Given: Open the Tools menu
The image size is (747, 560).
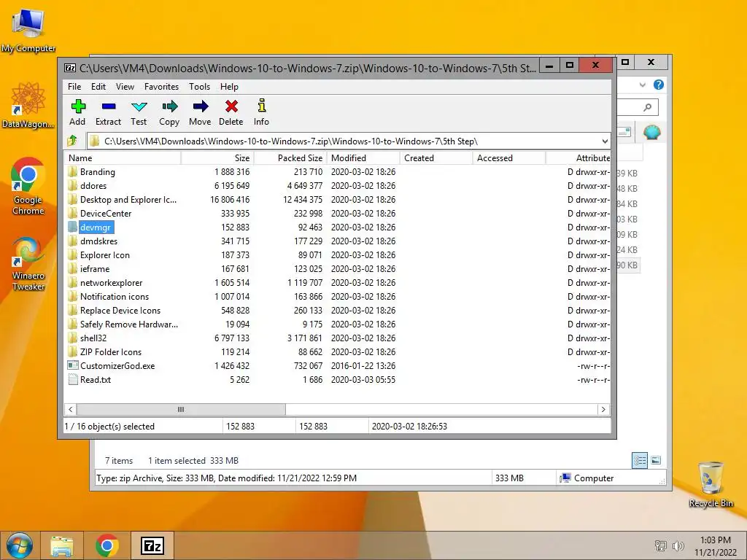Looking at the screenshot, I should [x=199, y=87].
